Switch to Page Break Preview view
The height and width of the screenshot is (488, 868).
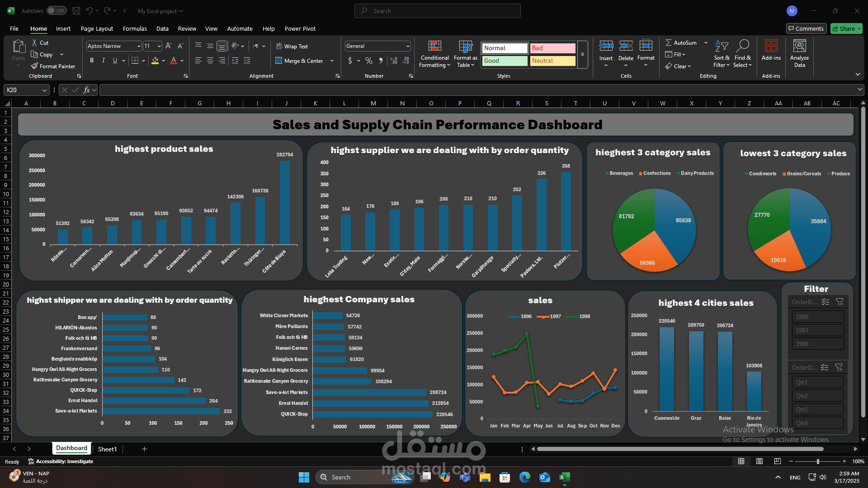tap(777, 461)
